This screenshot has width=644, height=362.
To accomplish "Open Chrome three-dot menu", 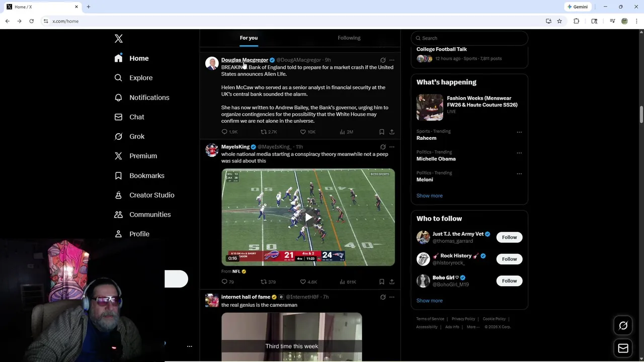I will pyautogui.click(x=636, y=21).
